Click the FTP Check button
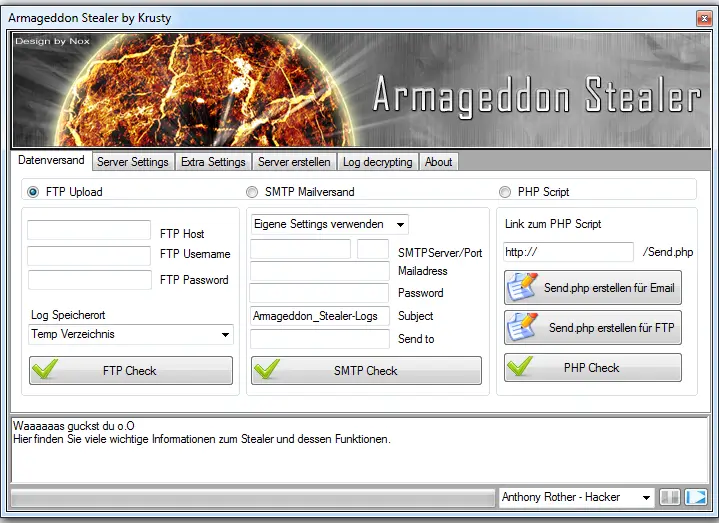Image resolution: width=719 pixels, height=523 pixels. (x=131, y=370)
